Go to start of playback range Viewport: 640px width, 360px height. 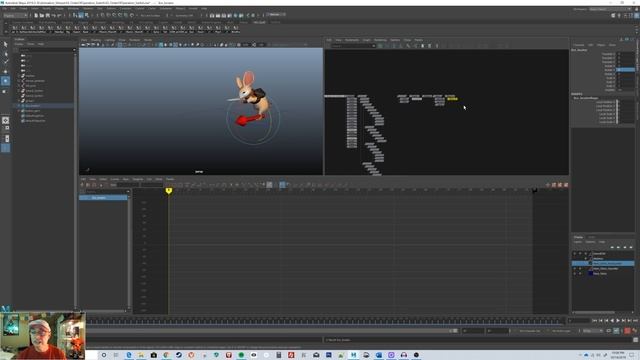(595, 321)
